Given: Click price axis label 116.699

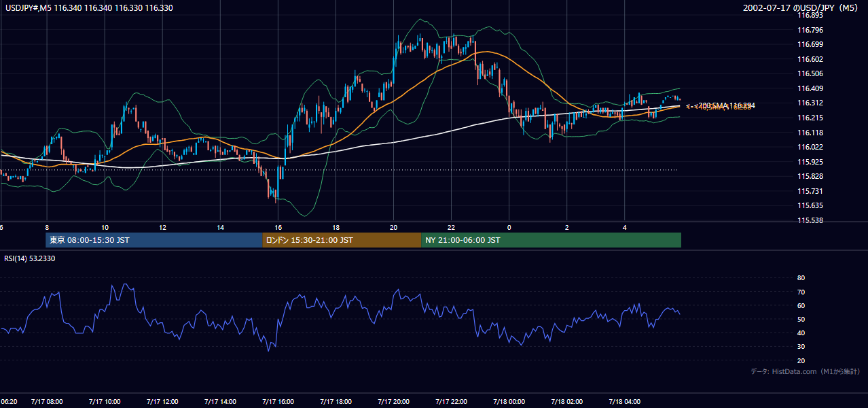Looking at the screenshot, I should [810, 44].
